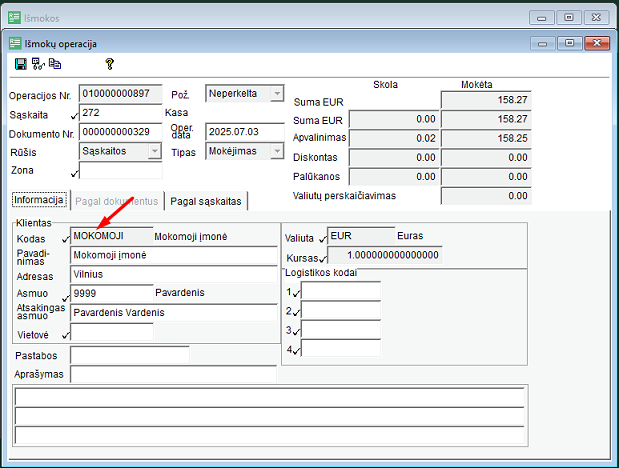Click the Copy documents toolbar icon

pyautogui.click(x=55, y=64)
